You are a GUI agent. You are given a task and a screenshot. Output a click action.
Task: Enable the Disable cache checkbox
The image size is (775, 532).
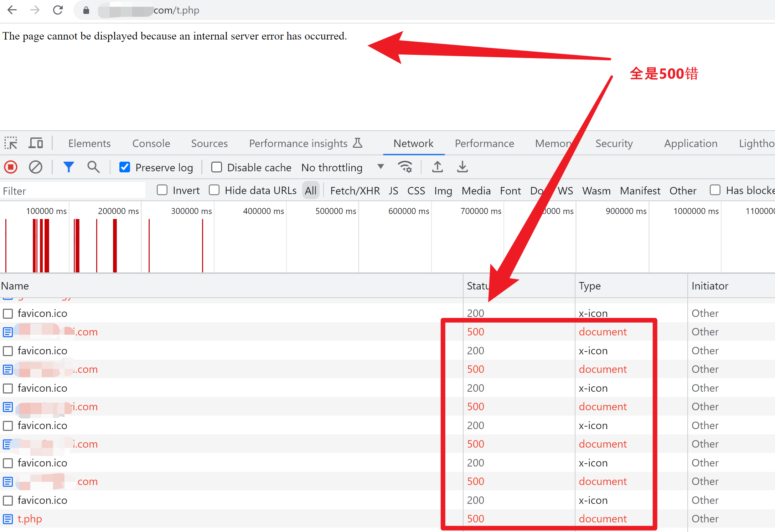tap(216, 167)
